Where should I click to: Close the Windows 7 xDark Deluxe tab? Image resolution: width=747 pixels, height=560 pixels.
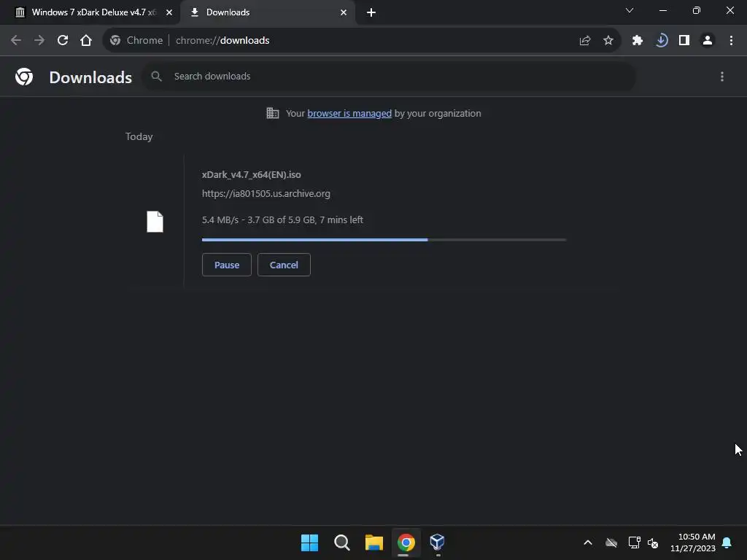coord(169,12)
